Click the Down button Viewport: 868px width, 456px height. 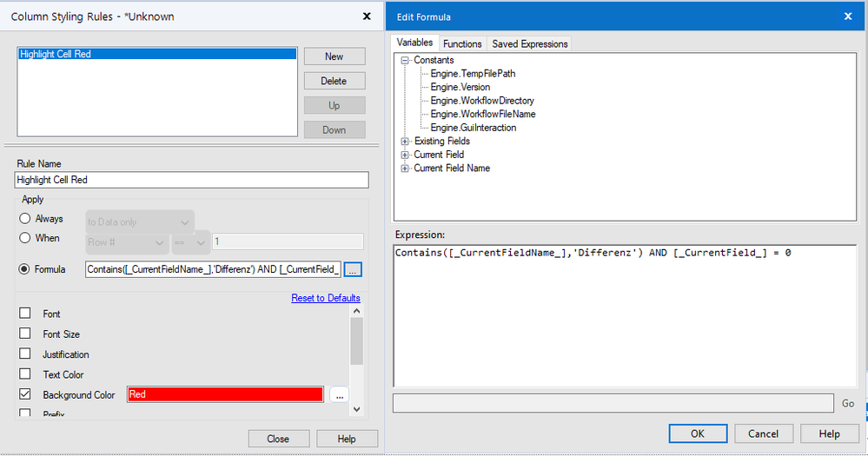coord(335,130)
